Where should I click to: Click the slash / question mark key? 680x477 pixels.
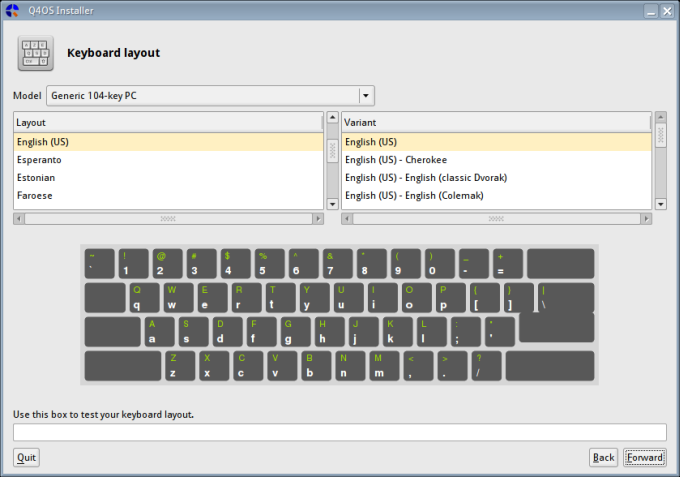click(487, 366)
